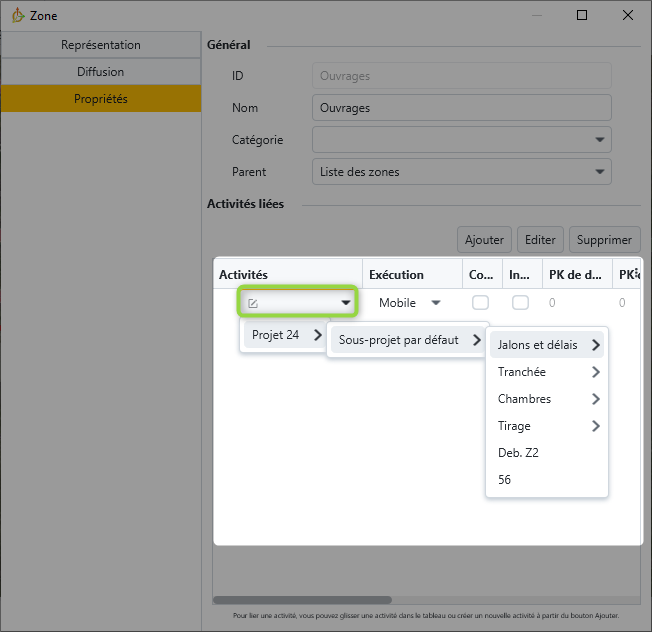
Task: Select the Propriétés tab
Action: [101, 99]
